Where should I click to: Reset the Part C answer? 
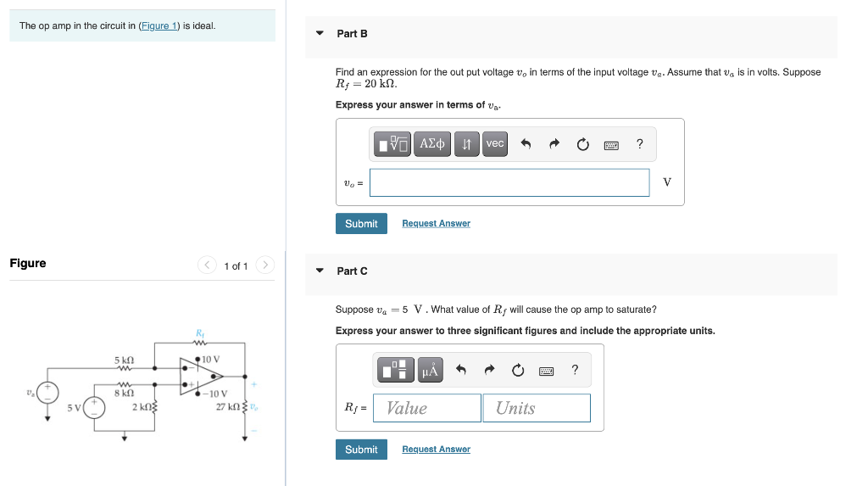click(x=518, y=370)
